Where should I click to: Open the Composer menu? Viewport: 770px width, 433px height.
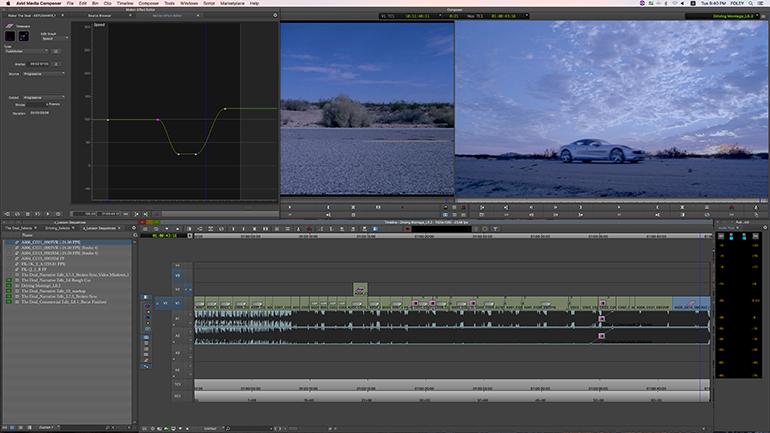tap(149, 3)
